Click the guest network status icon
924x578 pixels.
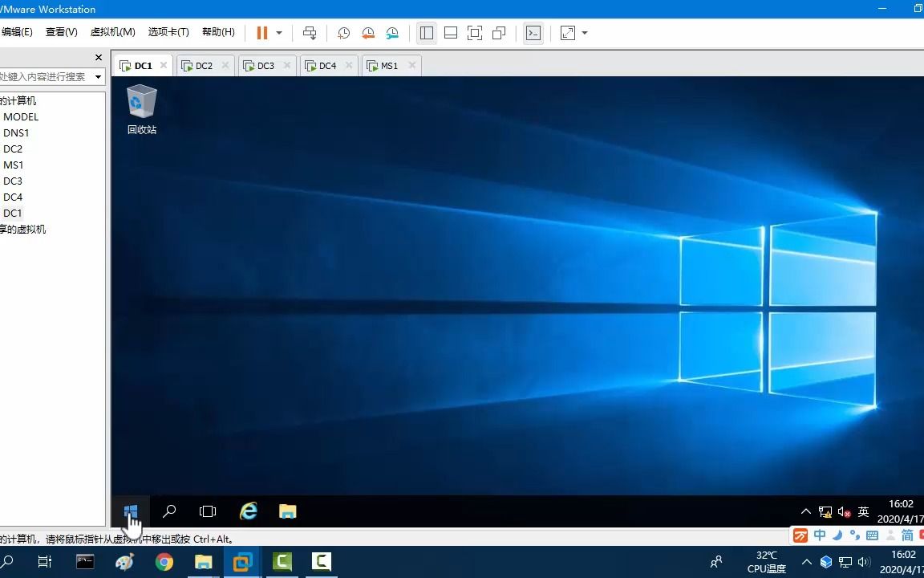(x=825, y=512)
